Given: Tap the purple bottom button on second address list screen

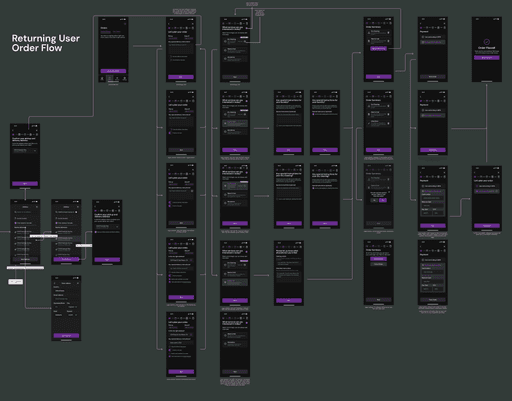Looking at the screenshot, I should (66, 259).
